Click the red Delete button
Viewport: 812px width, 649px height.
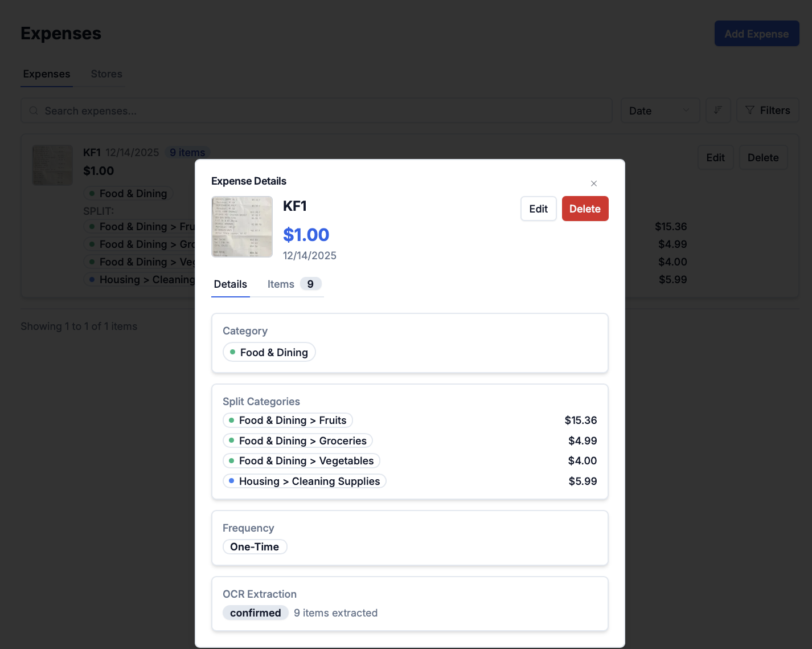pyautogui.click(x=585, y=209)
